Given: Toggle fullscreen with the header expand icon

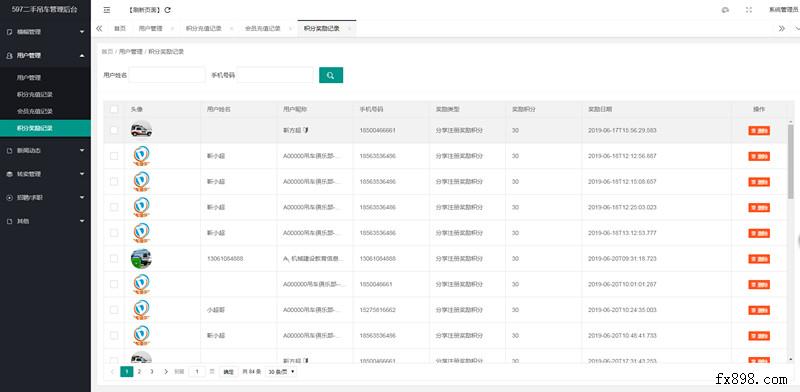Looking at the screenshot, I should coord(749,10).
